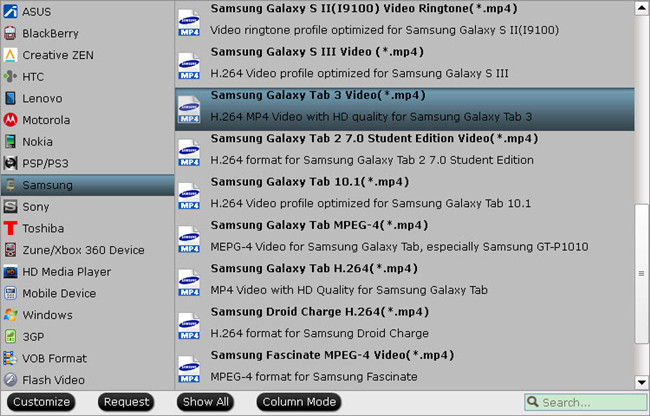This screenshot has height=416, width=650.
Task: Select Samsung Galaxy S II(I9100) Video Ringtone profile
Action: [x=405, y=22]
